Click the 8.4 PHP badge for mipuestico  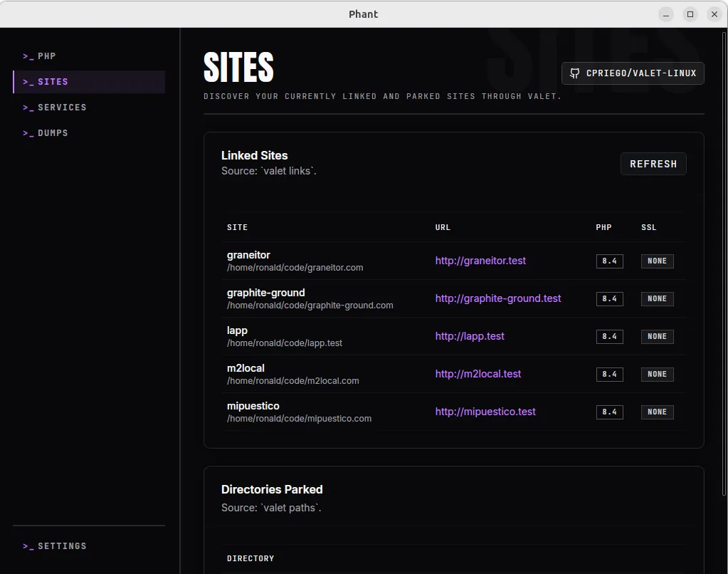[x=610, y=412]
